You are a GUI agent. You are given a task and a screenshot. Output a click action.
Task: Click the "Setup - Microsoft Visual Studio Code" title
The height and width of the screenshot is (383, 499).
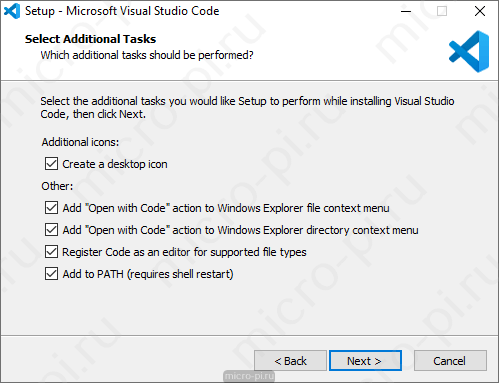point(122,11)
